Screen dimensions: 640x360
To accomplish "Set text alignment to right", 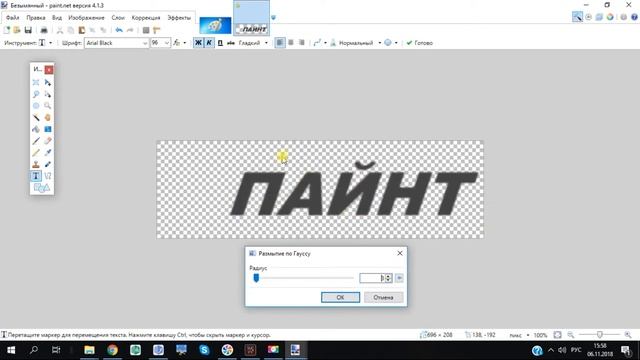I will point(302,42).
